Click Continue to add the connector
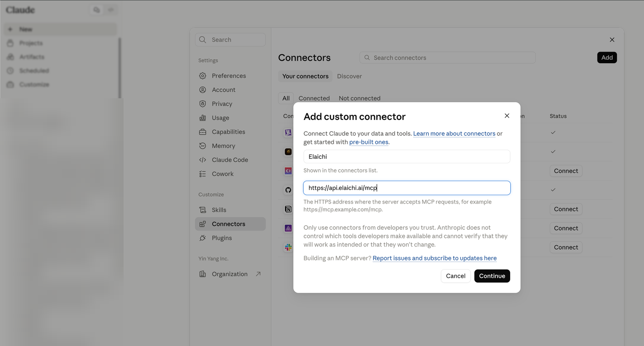The image size is (644, 346). click(492, 276)
